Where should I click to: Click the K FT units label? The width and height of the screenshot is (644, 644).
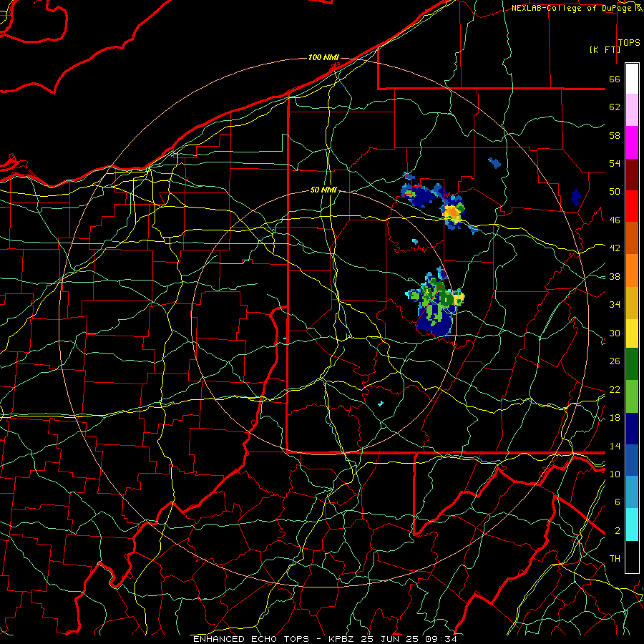[605, 50]
